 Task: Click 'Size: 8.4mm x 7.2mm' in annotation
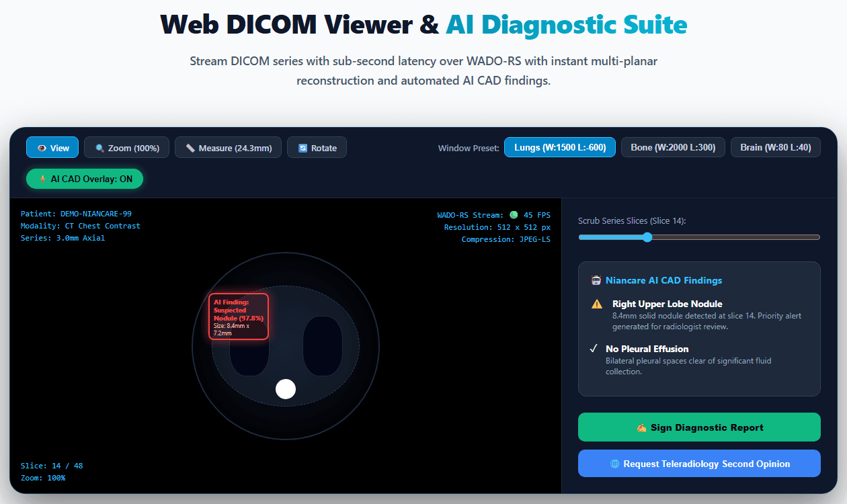tap(232, 329)
